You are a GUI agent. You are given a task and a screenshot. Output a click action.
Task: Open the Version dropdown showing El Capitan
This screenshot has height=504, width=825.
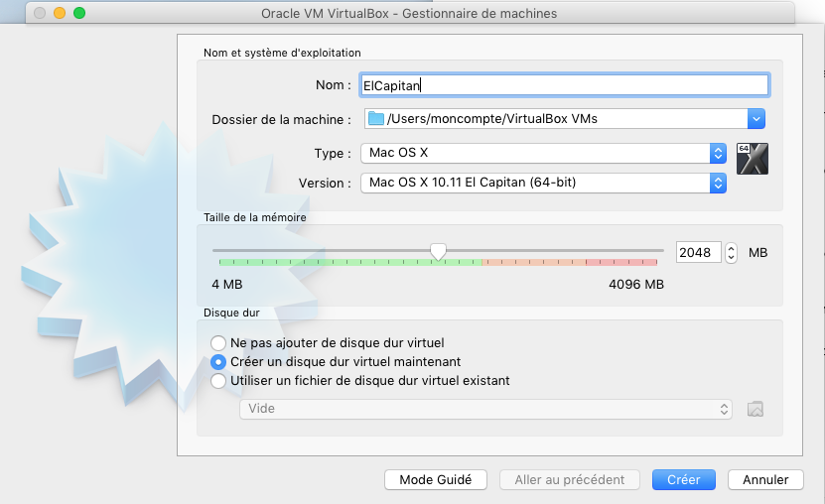(543, 183)
